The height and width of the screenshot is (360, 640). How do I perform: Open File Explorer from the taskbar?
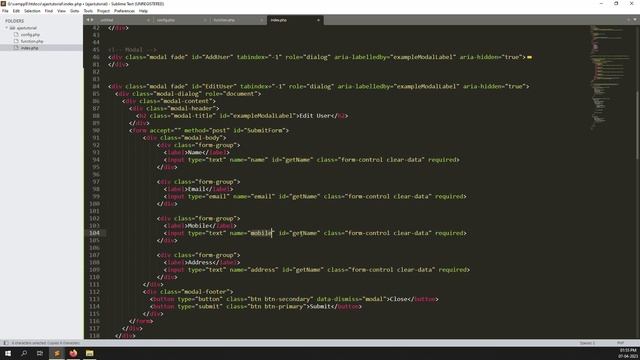click(x=89, y=353)
